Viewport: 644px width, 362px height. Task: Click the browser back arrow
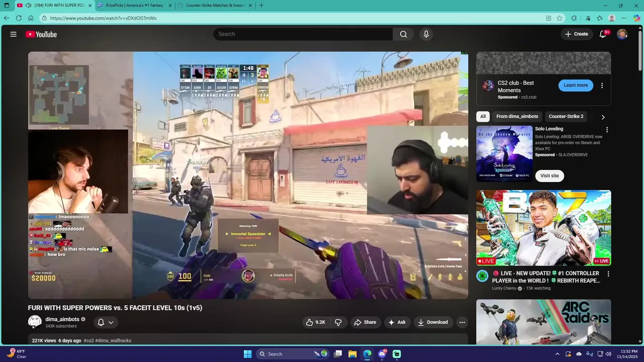tap(7, 18)
